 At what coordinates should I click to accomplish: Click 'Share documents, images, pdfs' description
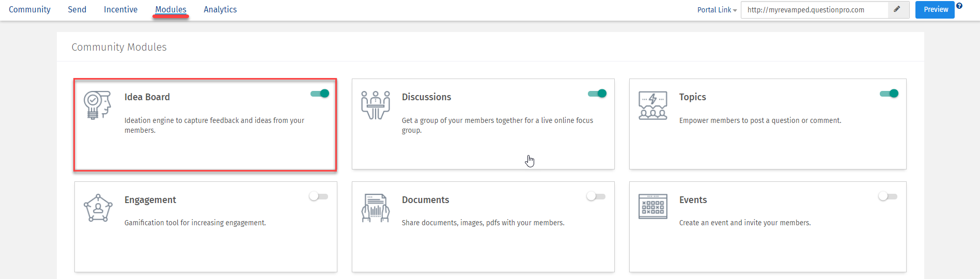coord(483,223)
